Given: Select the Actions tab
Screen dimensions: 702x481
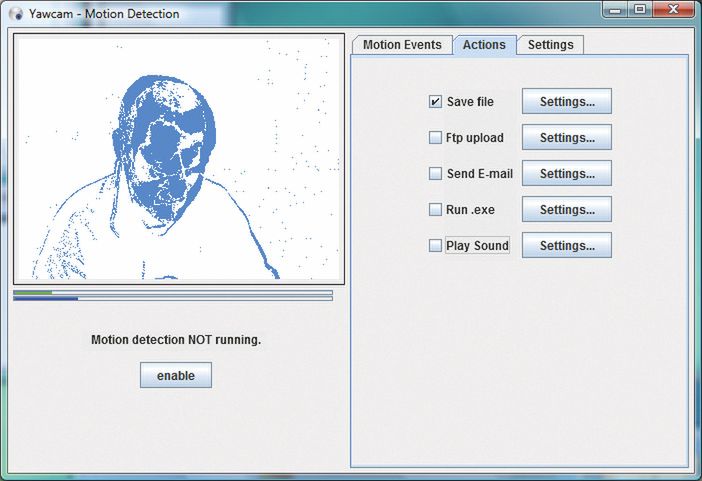Looking at the screenshot, I should pyautogui.click(x=484, y=45).
